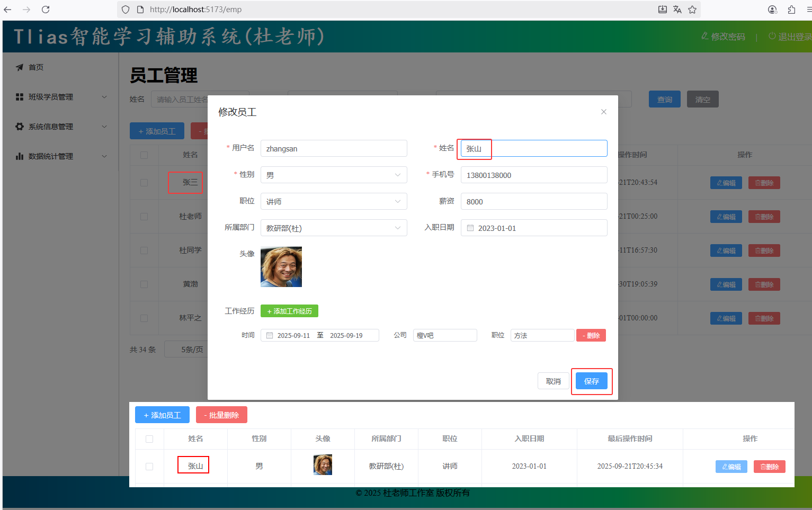
Task: Open the 性别 dropdown showing 男
Action: (x=334, y=175)
